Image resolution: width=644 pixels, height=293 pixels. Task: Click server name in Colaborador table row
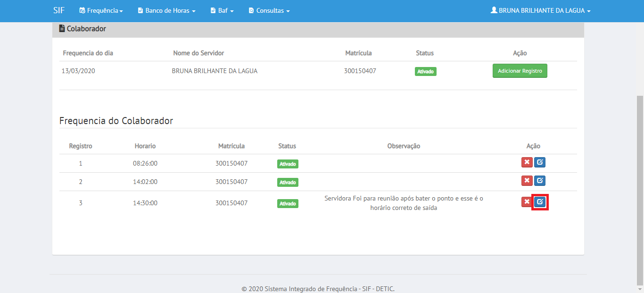215,71
